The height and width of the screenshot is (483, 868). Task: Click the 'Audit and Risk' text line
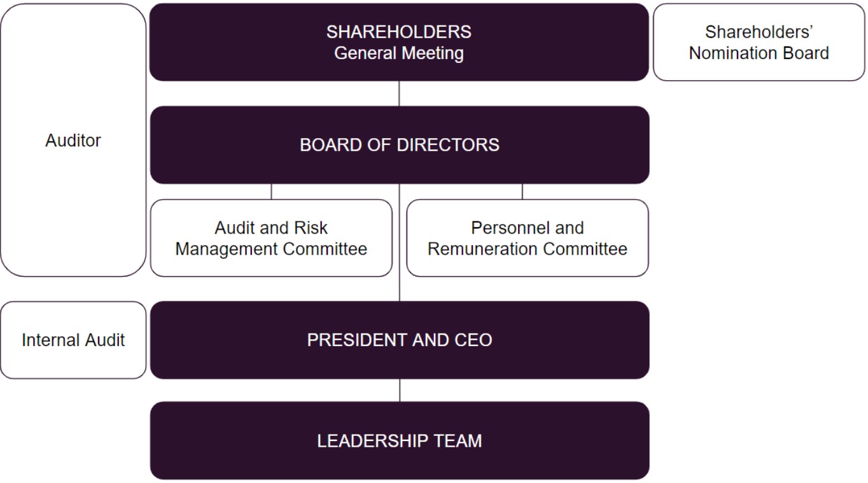pyautogui.click(x=271, y=228)
